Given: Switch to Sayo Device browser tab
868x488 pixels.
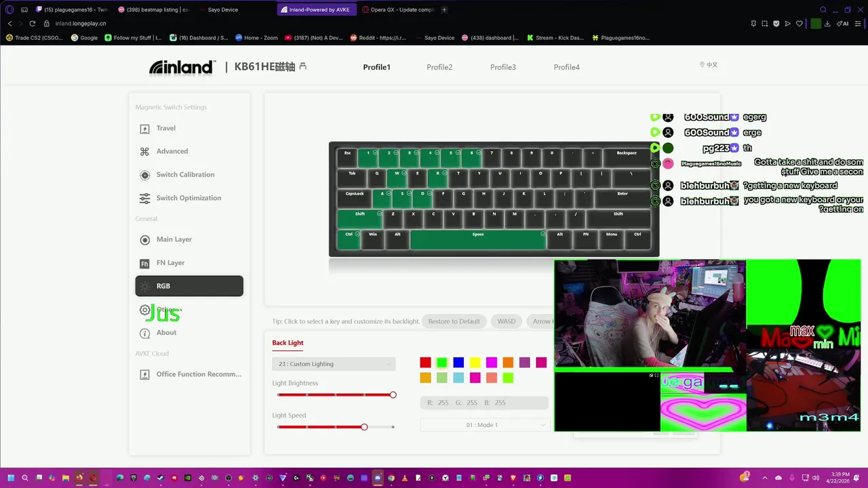Looking at the screenshot, I should point(235,9).
